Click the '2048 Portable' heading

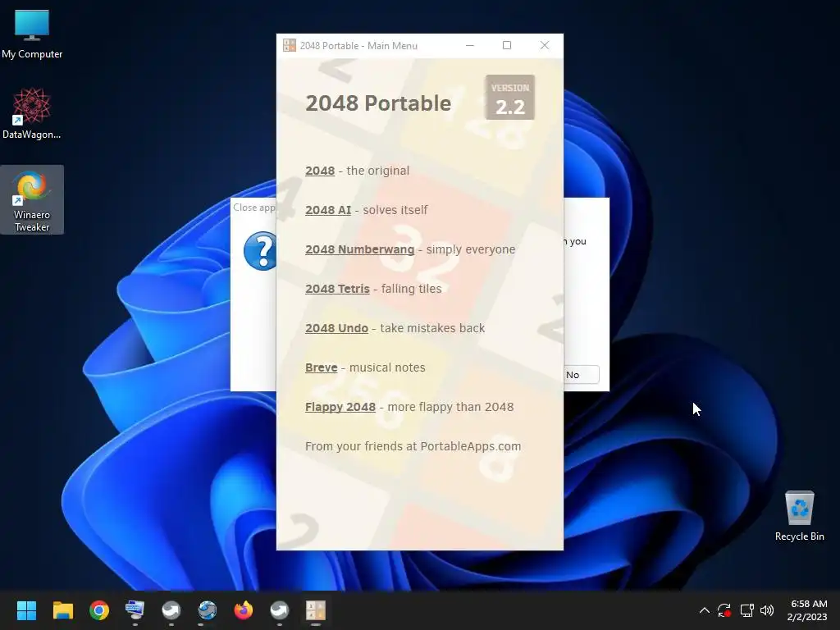pyautogui.click(x=378, y=103)
